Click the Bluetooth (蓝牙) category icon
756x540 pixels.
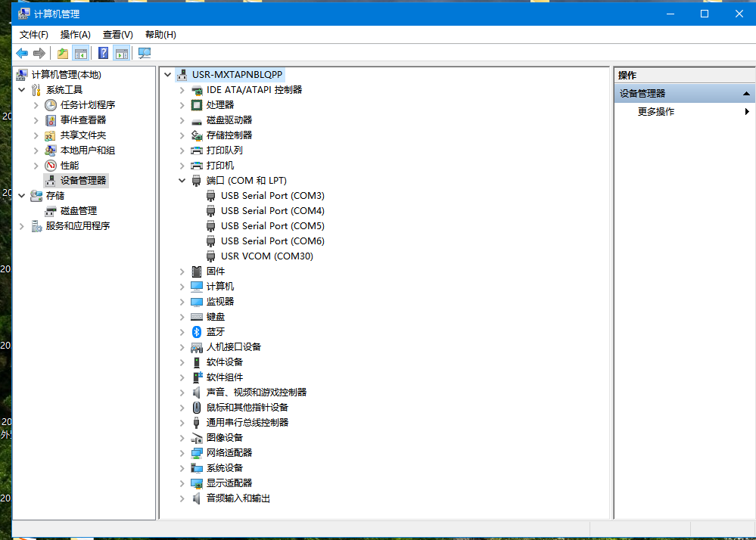click(197, 332)
